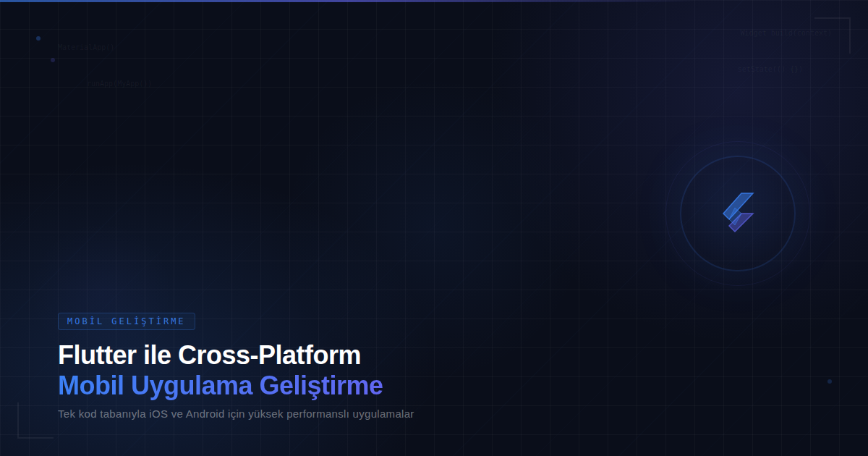Click the top portion of the Flutter logo

tap(739, 203)
